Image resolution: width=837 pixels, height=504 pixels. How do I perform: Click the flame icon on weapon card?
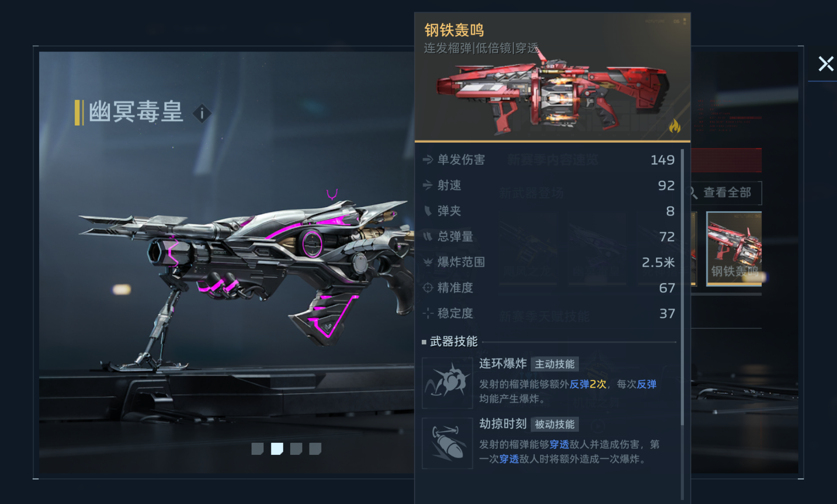coord(675,126)
